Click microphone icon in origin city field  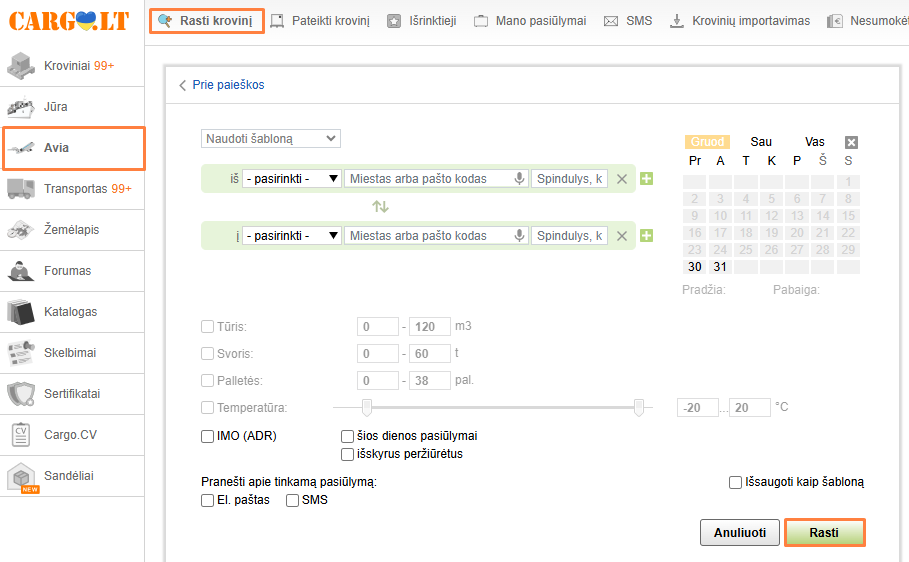[x=519, y=179]
